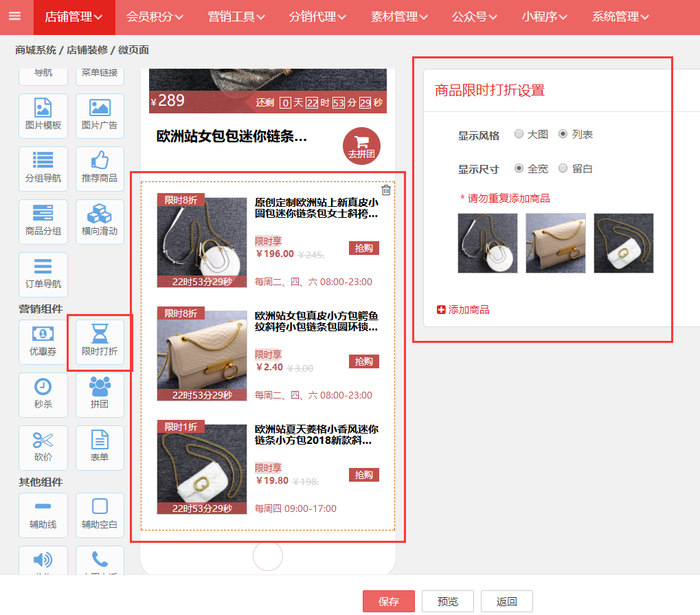The image size is (700, 615).
Task: Add the 横向滑动 component
Action: click(100, 221)
